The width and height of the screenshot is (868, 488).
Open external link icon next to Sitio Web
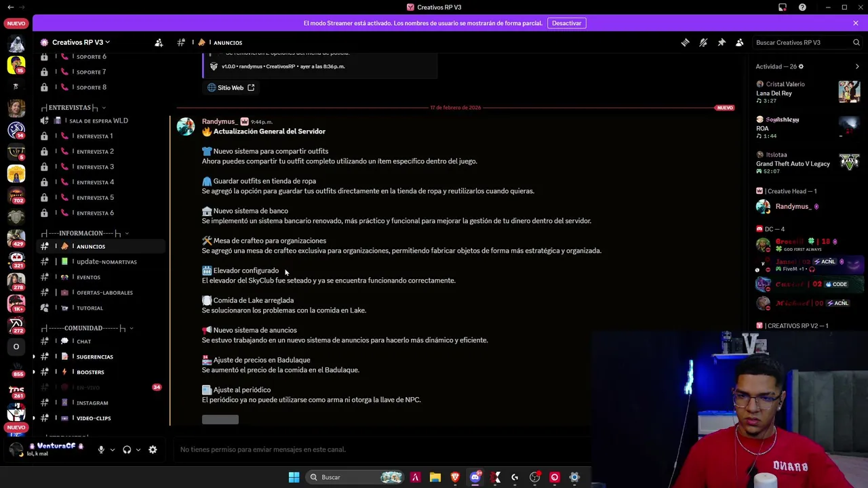coord(251,87)
